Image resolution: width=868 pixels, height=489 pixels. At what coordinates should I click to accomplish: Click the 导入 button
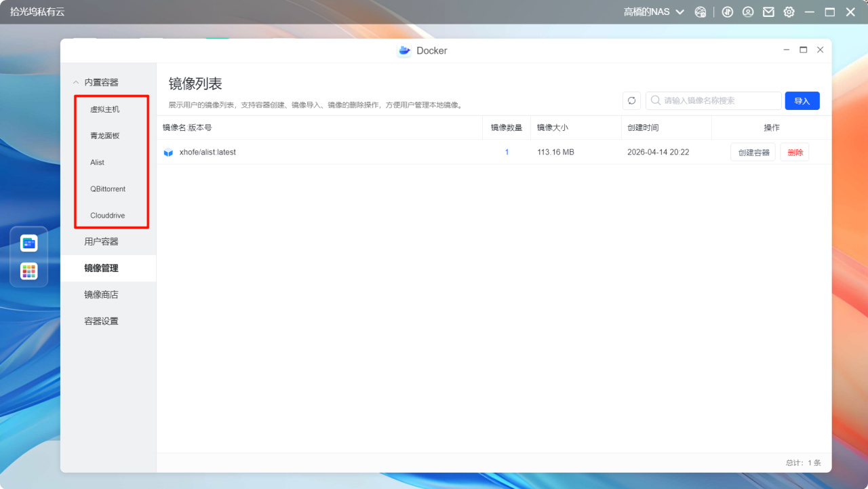coord(802,100)
